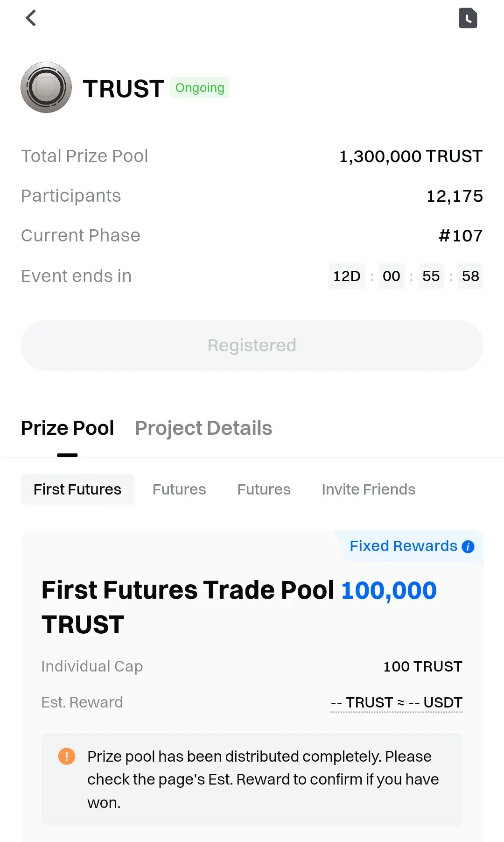Image resolution: width=504 pixels, height=842 pixels.
Task: Tap the Ongoing status badge
Action: (x=200, y=88)
